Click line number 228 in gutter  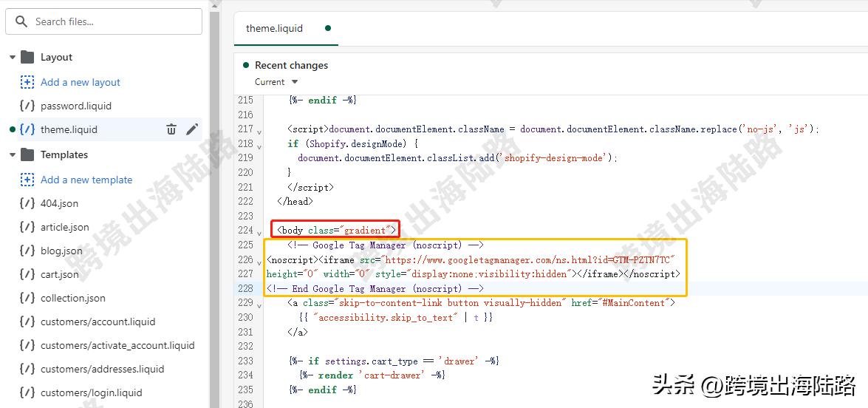point(245,288)
